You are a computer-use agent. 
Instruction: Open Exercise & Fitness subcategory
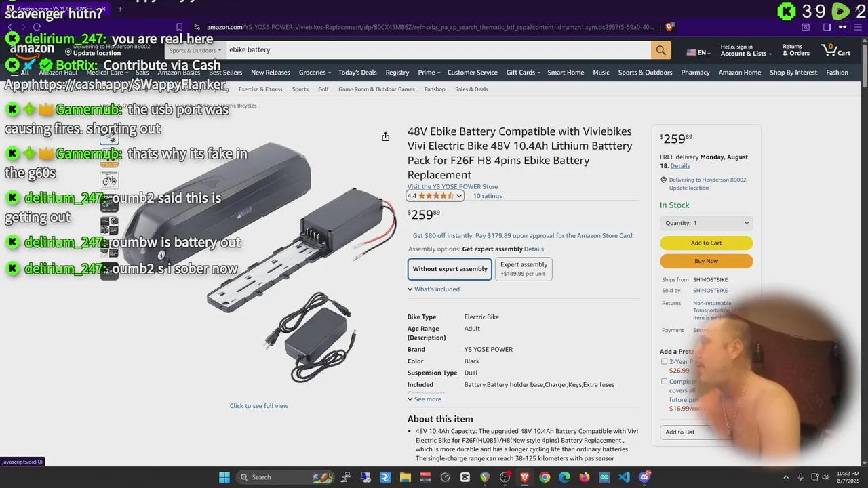(x=260, y=89)
